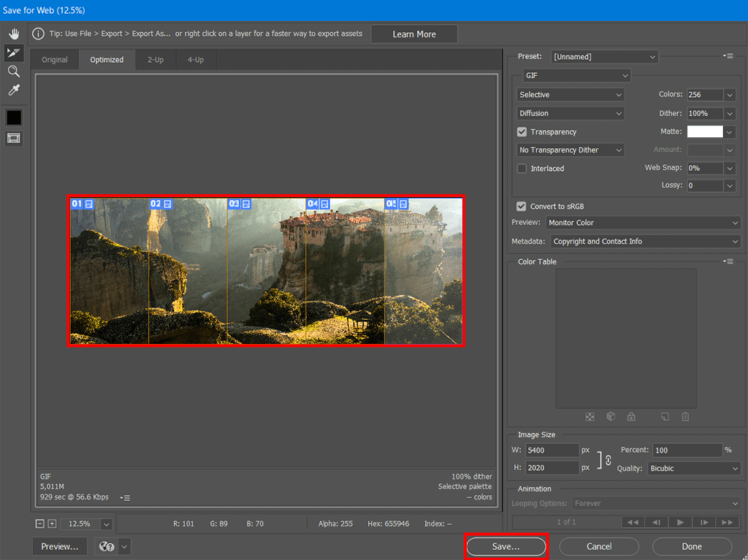Toggle slices visibility icon
The width and height of the screenshot is (748, 560).
14,138
